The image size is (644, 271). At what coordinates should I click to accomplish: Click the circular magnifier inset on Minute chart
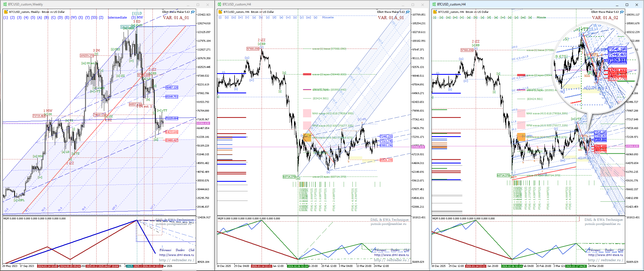point(595,68)
